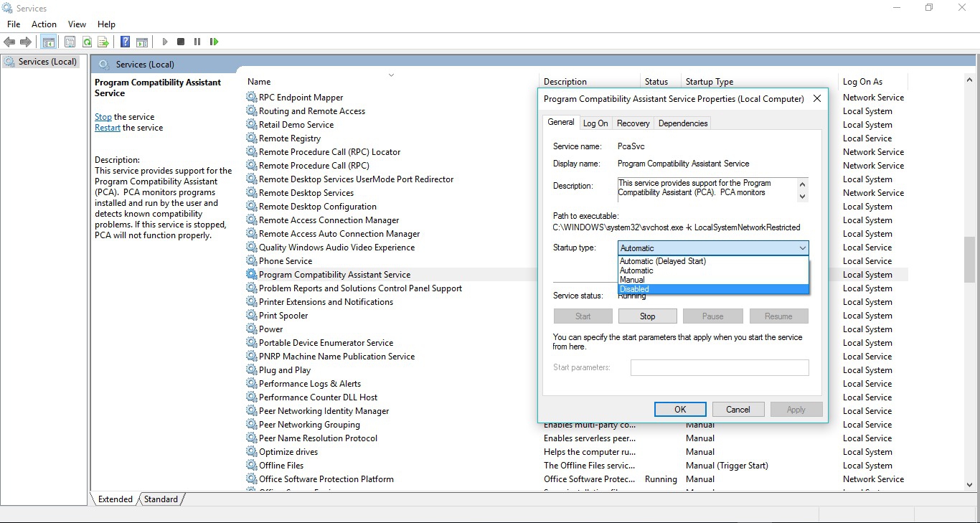This screenshot has width=980, height=523.
Task: Refresh the services list via toolbar icon
Action: tap(87, 42)
